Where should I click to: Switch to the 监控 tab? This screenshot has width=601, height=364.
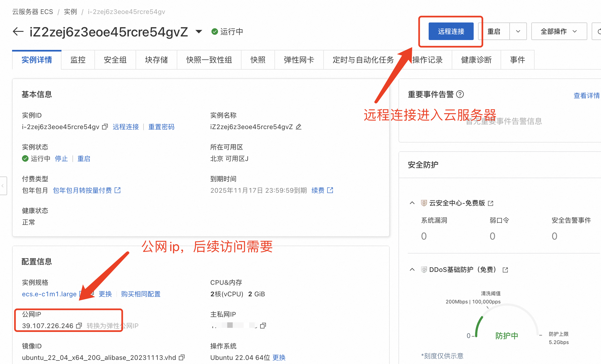tap(78, 60)
